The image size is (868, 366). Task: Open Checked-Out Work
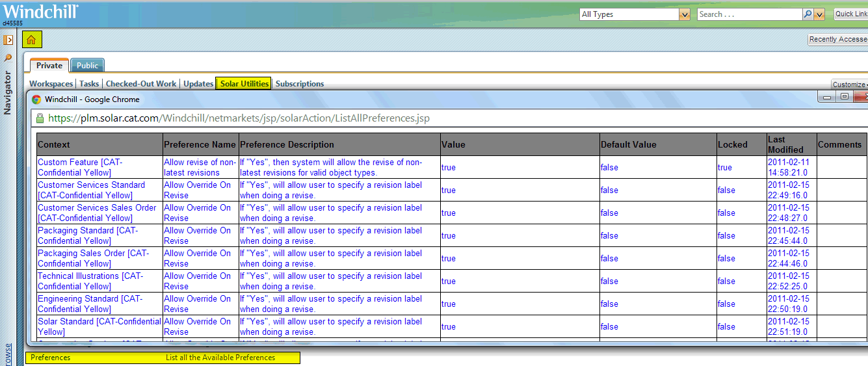[x=141, y=84]
